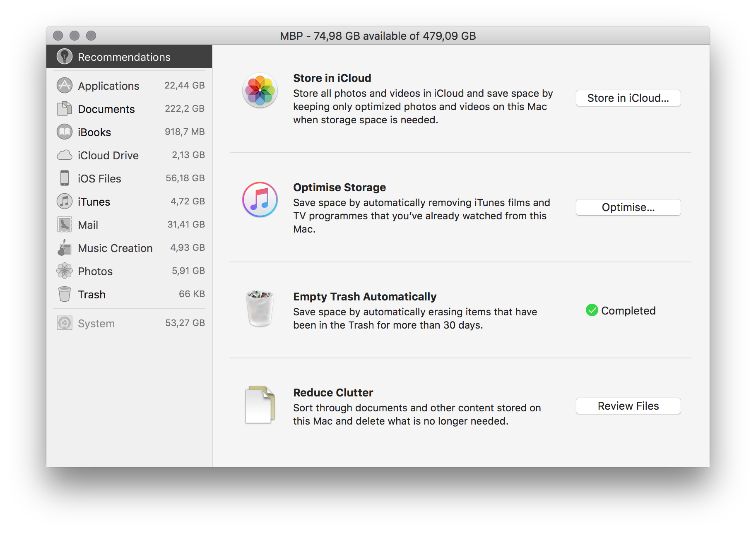Click the document icon beside Reduce Clutter

260,404
